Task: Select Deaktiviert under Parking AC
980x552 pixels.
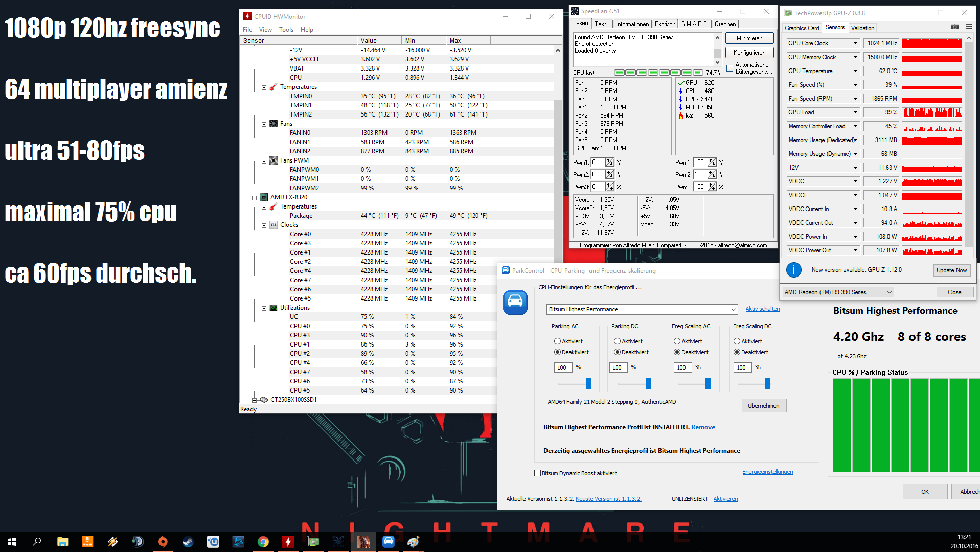Action: (557, 352)
